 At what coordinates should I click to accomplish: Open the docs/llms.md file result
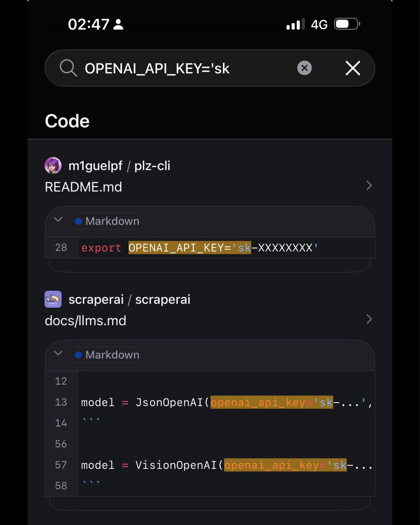85,321
